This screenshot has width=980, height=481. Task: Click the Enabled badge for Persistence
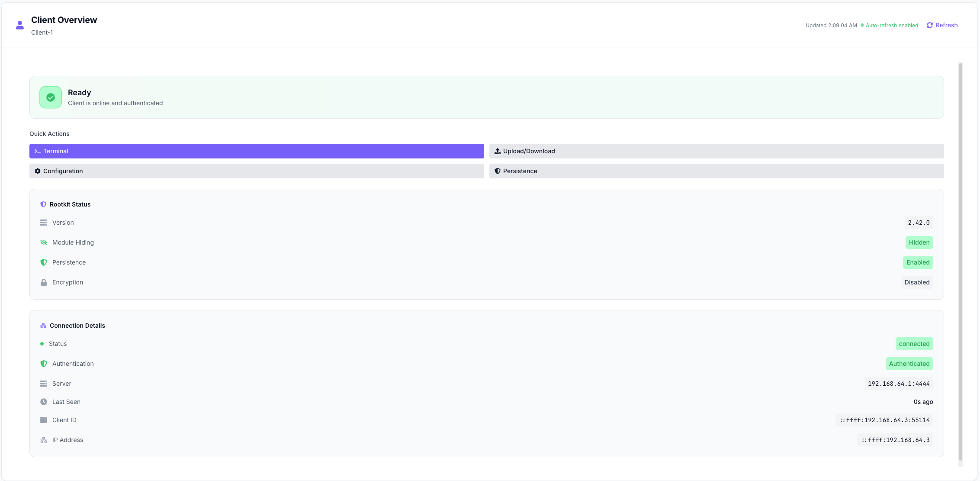coord(918,262)
